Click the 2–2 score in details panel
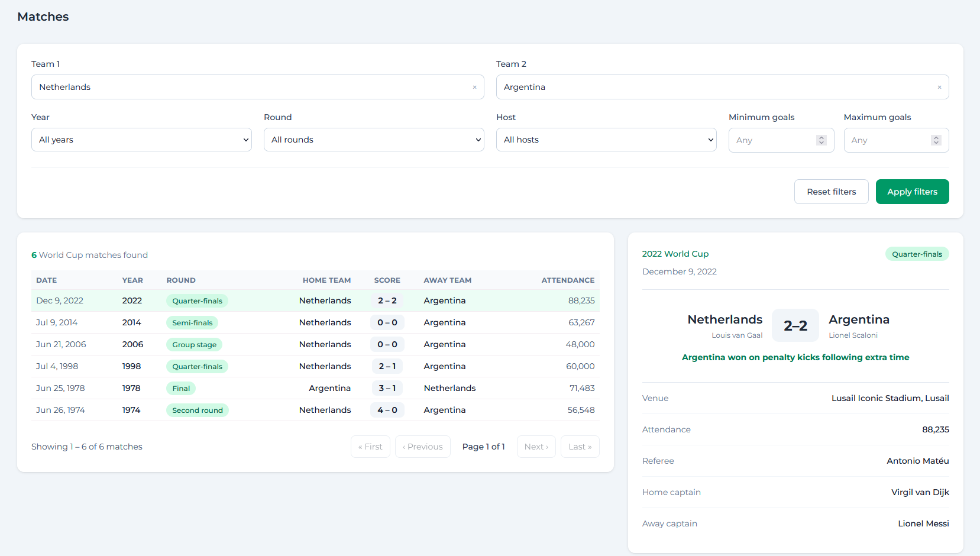 coord(795,325)
